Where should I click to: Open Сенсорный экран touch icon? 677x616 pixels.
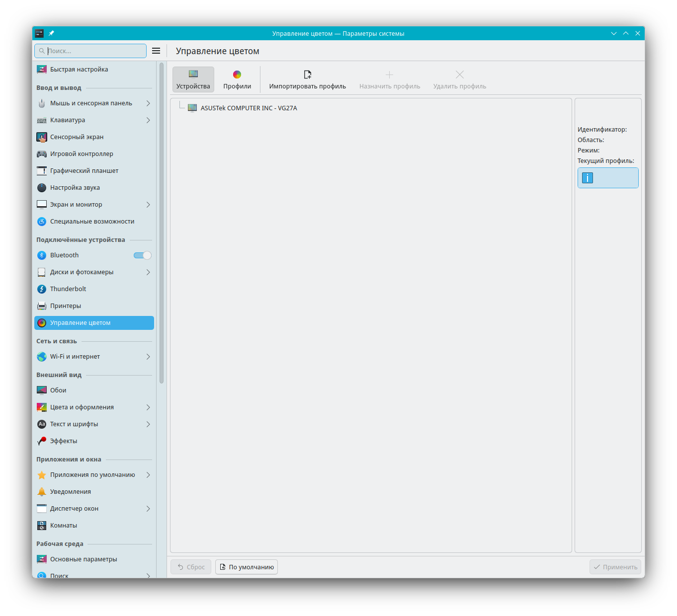[x=42, y=137]
